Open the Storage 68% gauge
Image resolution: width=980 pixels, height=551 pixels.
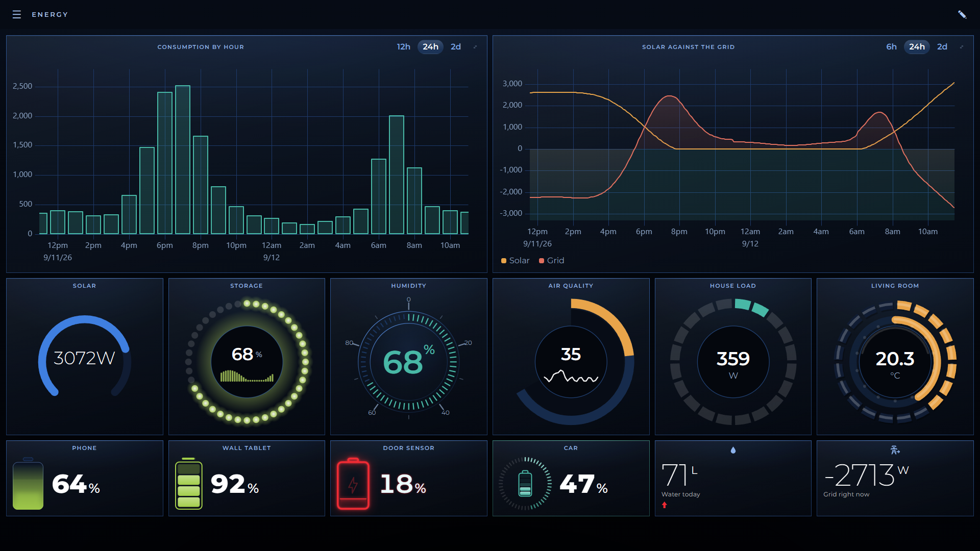click(247, 362)
